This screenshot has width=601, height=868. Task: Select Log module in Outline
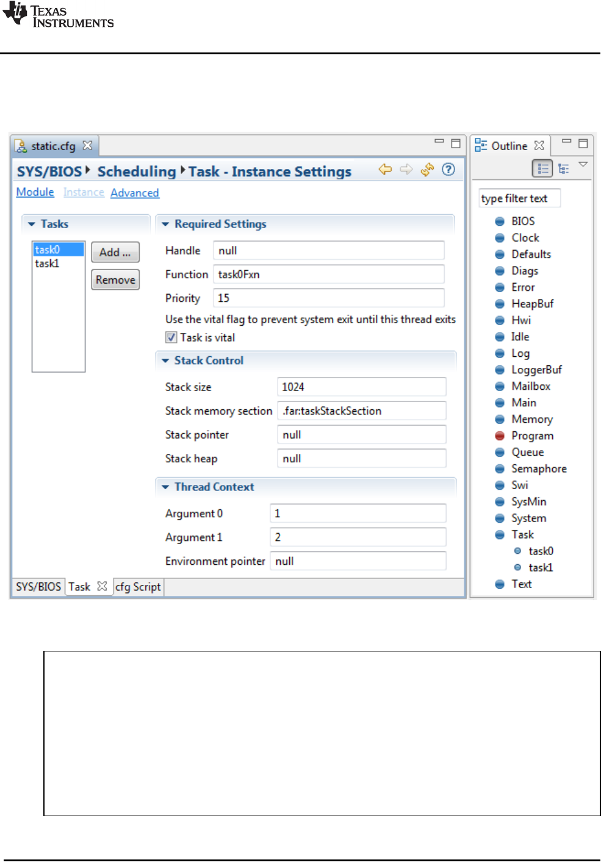(x=520, y=353)
